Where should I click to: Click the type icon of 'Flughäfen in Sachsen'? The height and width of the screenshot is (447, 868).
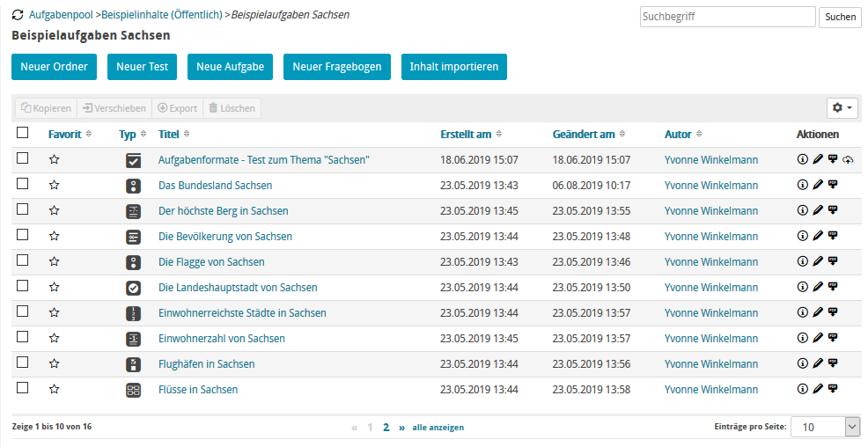pyautogui.click(x=133, y=364)
